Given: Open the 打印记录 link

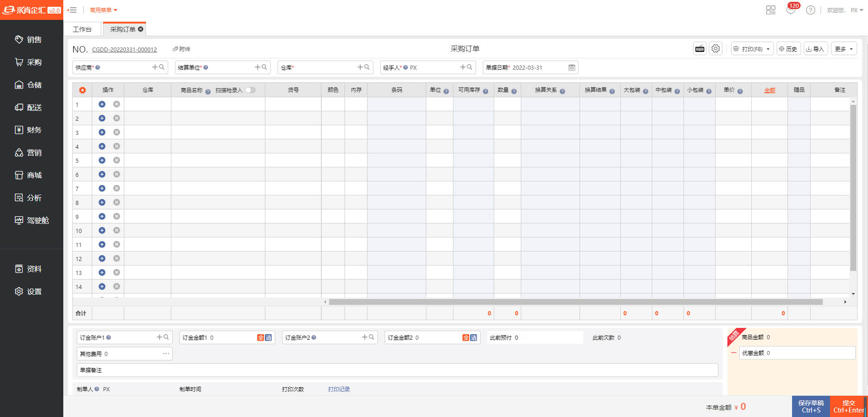Looking at the screenshot, I should 339,389.
